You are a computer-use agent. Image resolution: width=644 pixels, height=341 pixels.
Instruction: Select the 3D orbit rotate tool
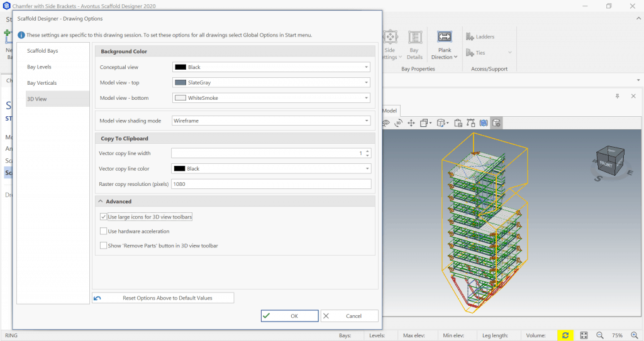click(398, 123)
